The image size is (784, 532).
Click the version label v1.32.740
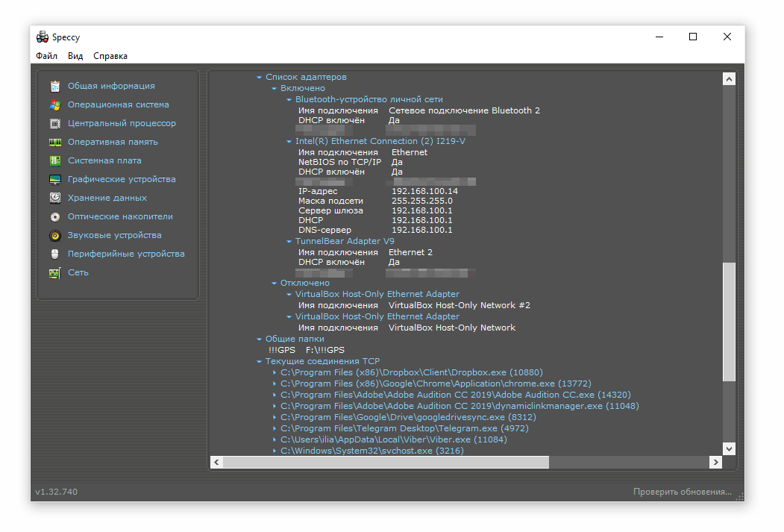(x=57, y=492)
